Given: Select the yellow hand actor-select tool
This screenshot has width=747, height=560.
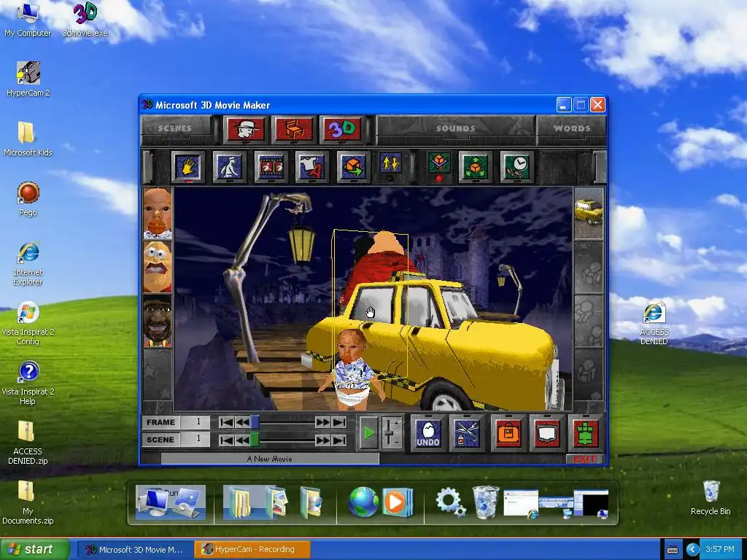Looking at the screenshot, I should pyautogui.click(x=187, y=167).
